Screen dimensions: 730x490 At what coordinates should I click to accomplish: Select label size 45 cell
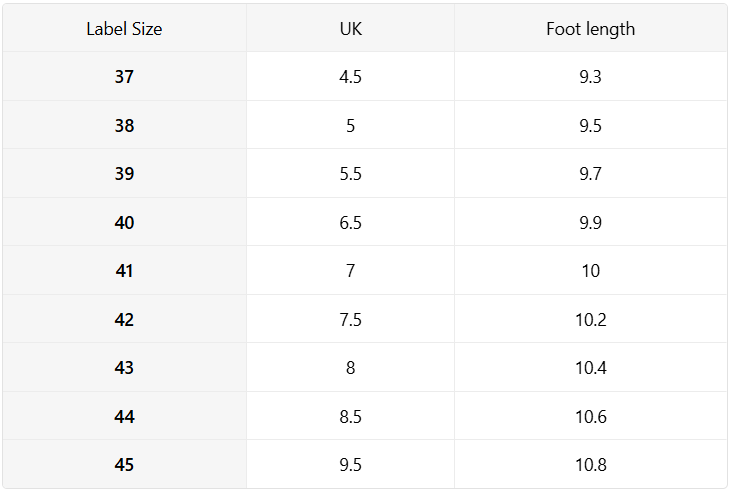pyautogui.click(x=124, y=464)
